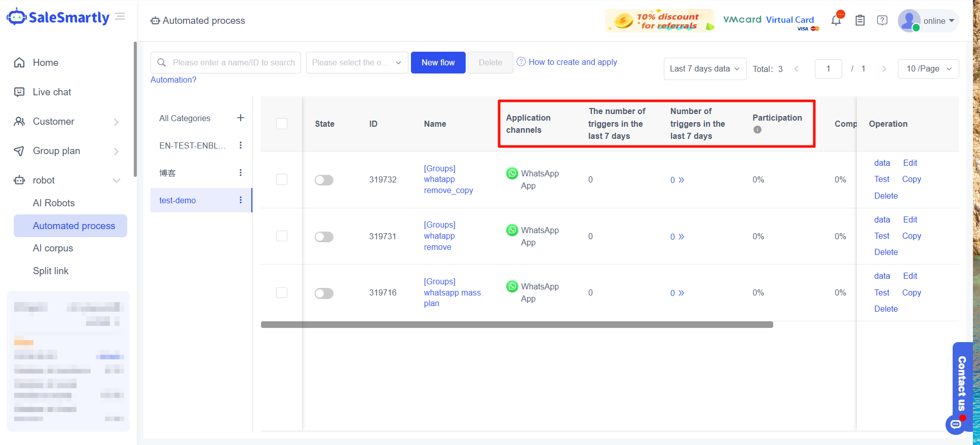Viewport: 980px width, 445px height.
Task: Click the Participation info icon
Action: (x=758, y=130)
